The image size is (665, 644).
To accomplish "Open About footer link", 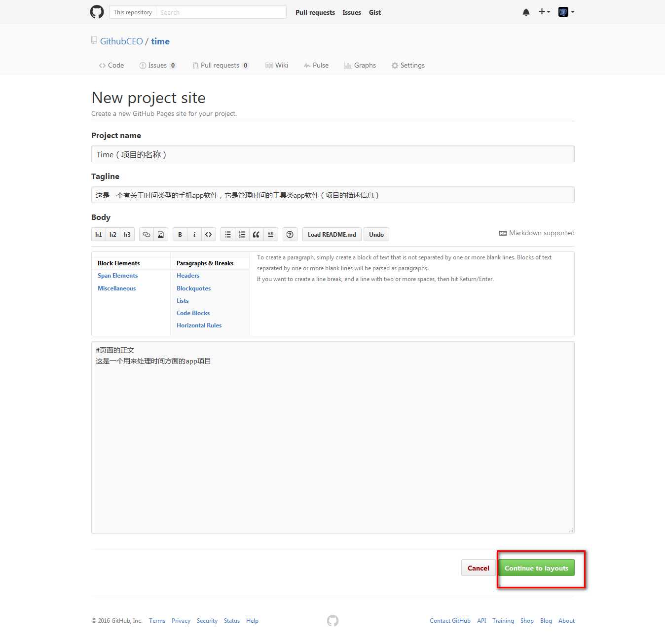I will pos(566,621).
